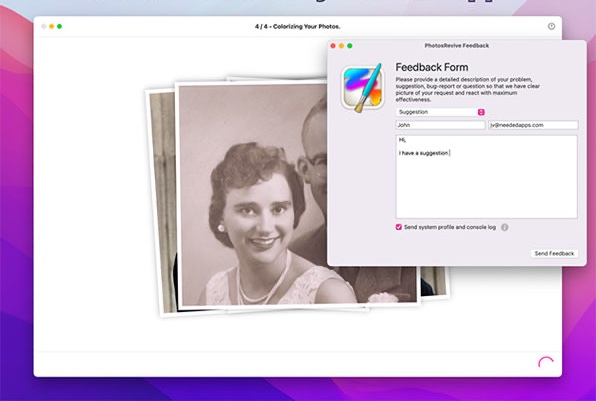Image resolution: width=596 pixels, height=401 pixels.
Task: Close the PhotosRevive Feedback window
Action: pos(333,46)
